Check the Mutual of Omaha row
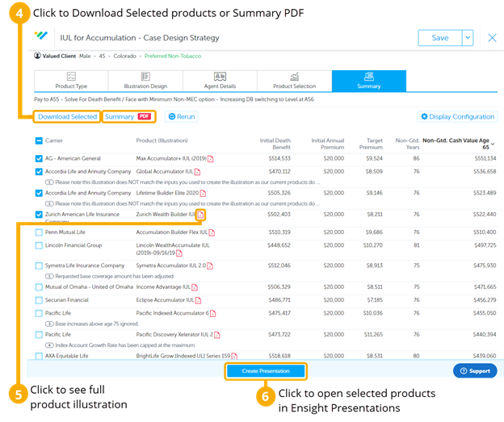 [x=39, y=287]
